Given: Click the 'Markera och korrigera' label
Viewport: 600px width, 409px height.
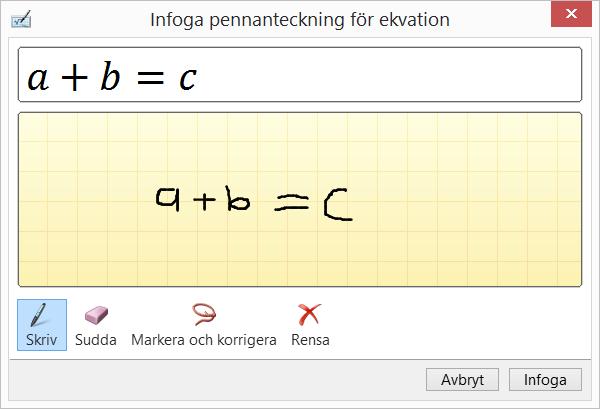Looking at the screenshot, I should coord(204,340).
